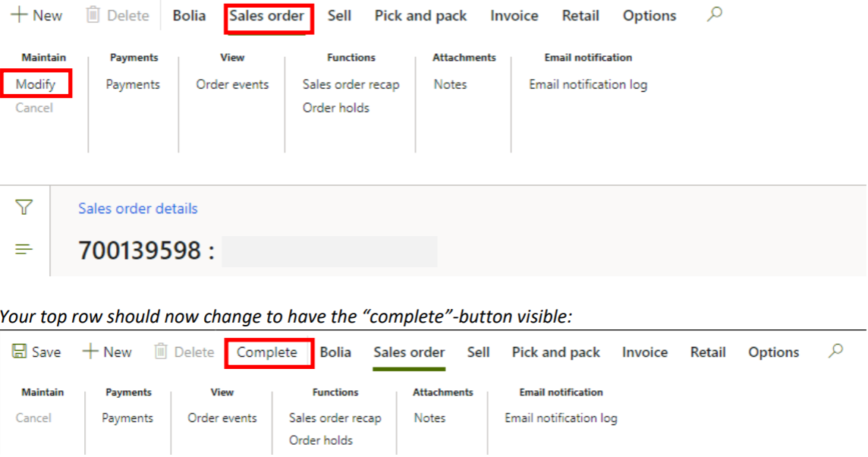868x457 pixels.
Task: Open the list lines icon below the filter
Action: click(x=24, y=249)
